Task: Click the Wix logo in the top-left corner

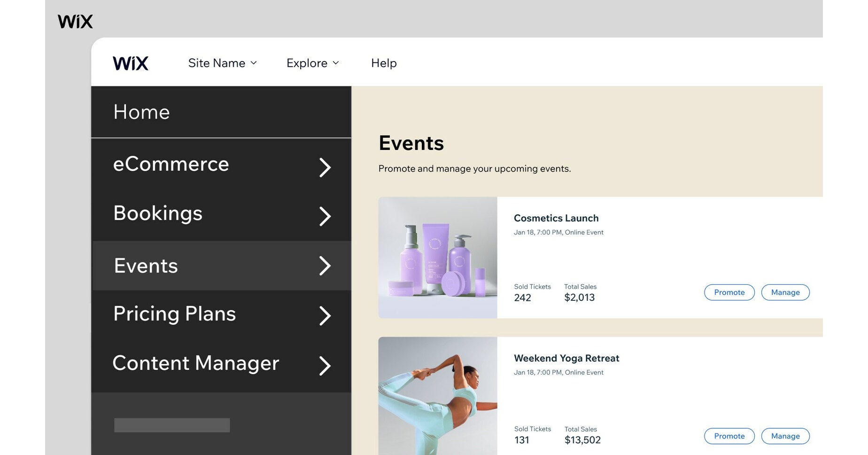Action: (x=74, y=21)
